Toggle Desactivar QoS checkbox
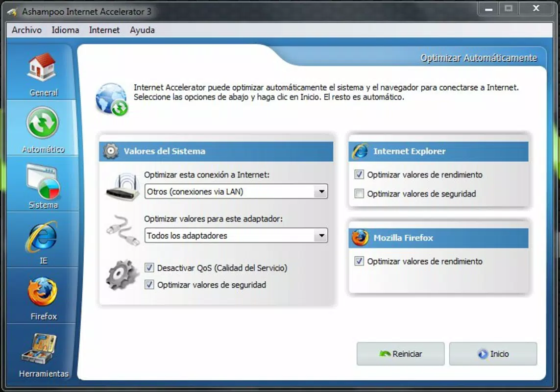Viewport: 560px width, 392px height. coord(149,268)
